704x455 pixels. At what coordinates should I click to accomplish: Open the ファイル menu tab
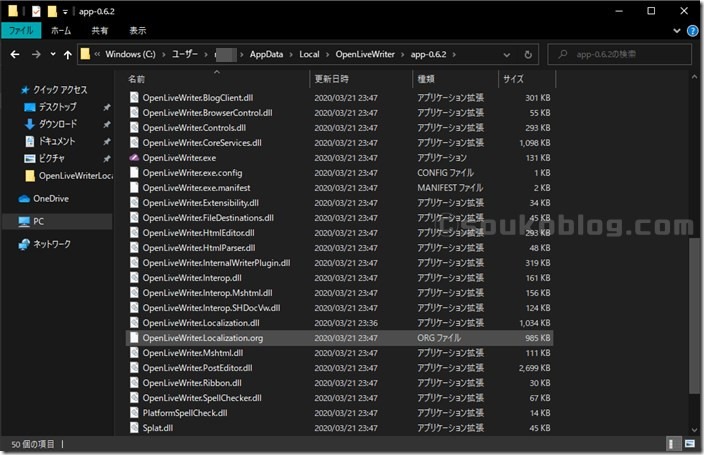coord(21,31)
